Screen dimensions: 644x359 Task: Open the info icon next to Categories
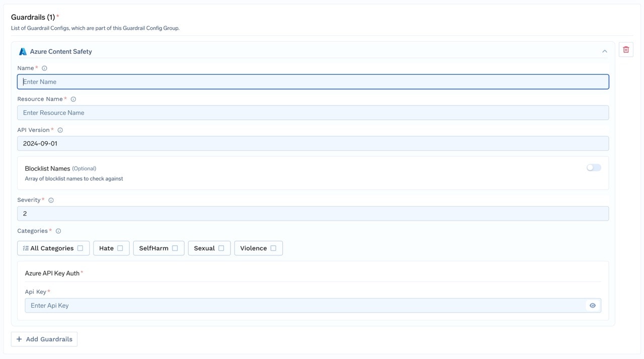pos(58,231)
